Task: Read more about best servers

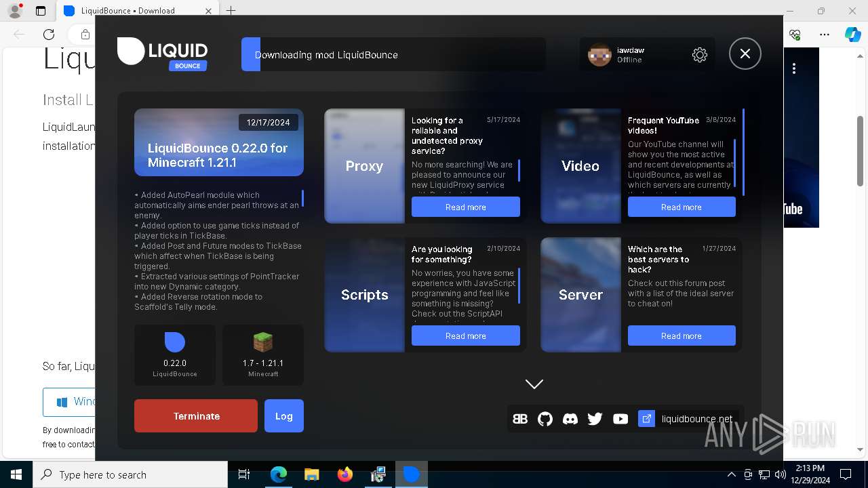Action: click(682, 335)
